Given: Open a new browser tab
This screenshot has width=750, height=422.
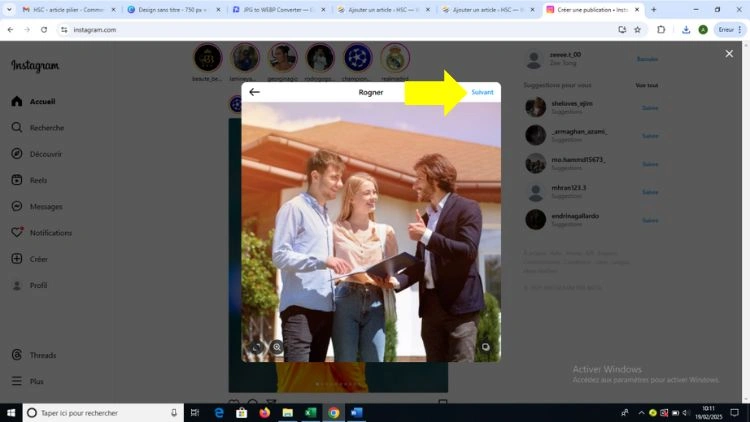Looking at the screenshot, I should tap(653, 10).
